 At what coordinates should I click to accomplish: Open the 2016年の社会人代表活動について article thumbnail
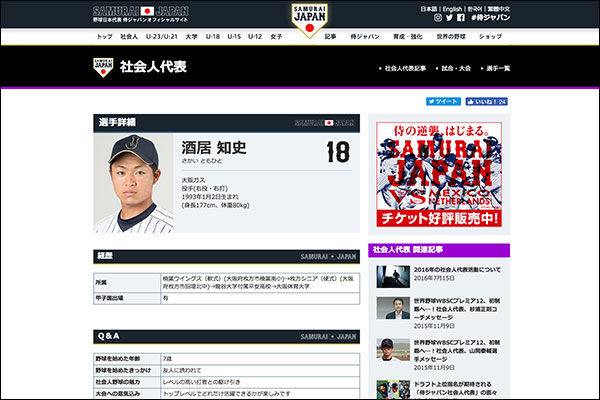[386, 274]
